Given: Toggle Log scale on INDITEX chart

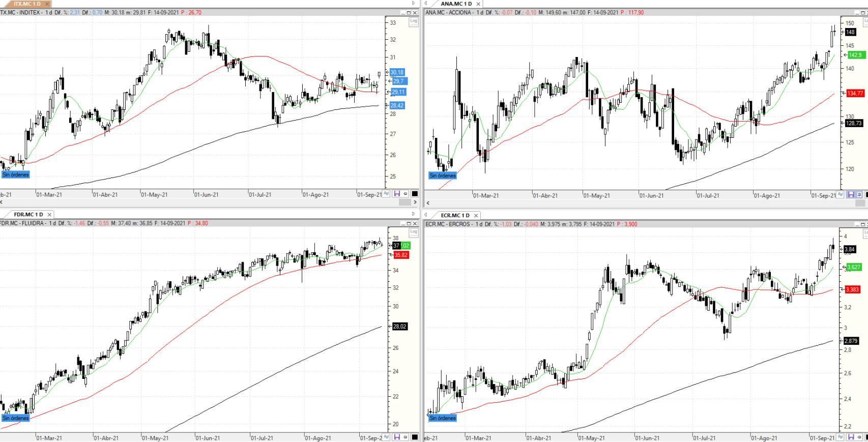Looking at the screenshot, I should 414,21.
